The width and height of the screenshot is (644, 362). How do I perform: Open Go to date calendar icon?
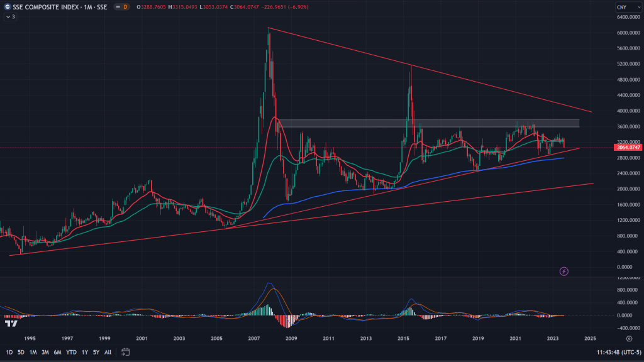[125, 352]
